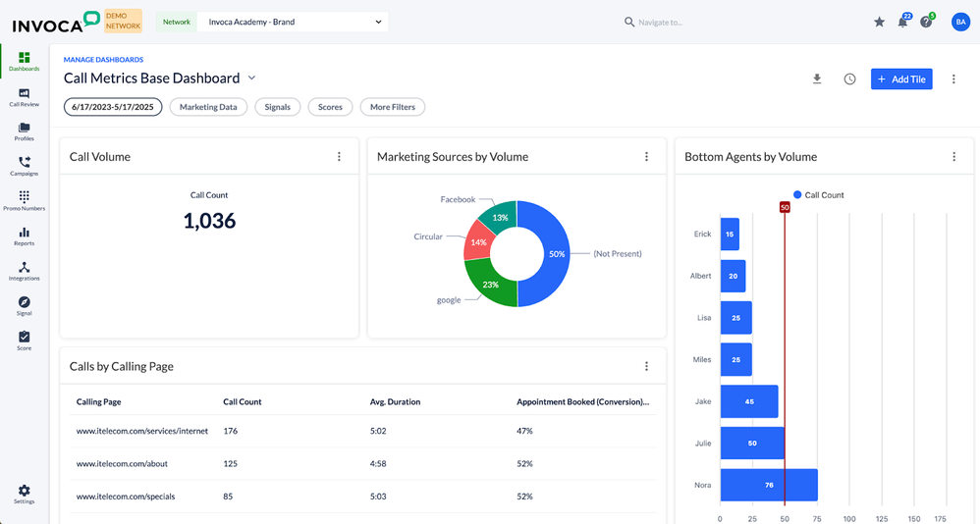Click Nora's bar showing 76
The image size is (980, 524).
point(769,485)
